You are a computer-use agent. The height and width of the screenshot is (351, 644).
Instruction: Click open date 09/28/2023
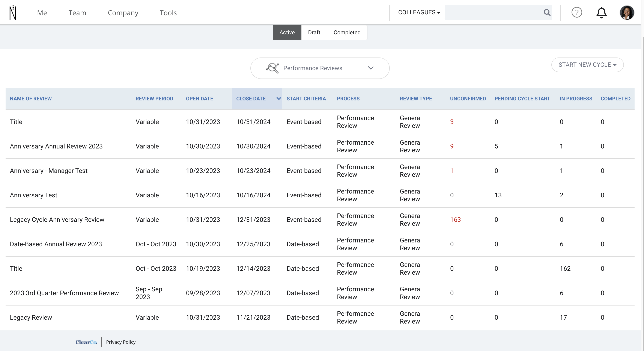click(203, 293)
